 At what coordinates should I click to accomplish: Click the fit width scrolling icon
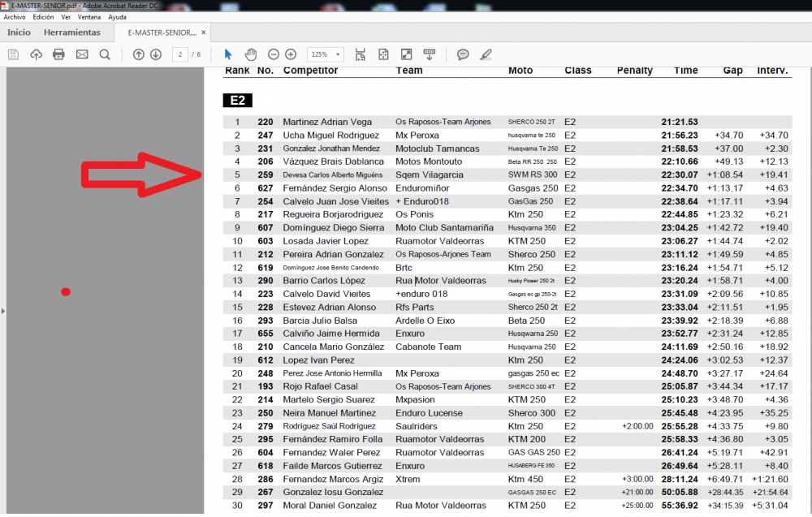[360, 54]
